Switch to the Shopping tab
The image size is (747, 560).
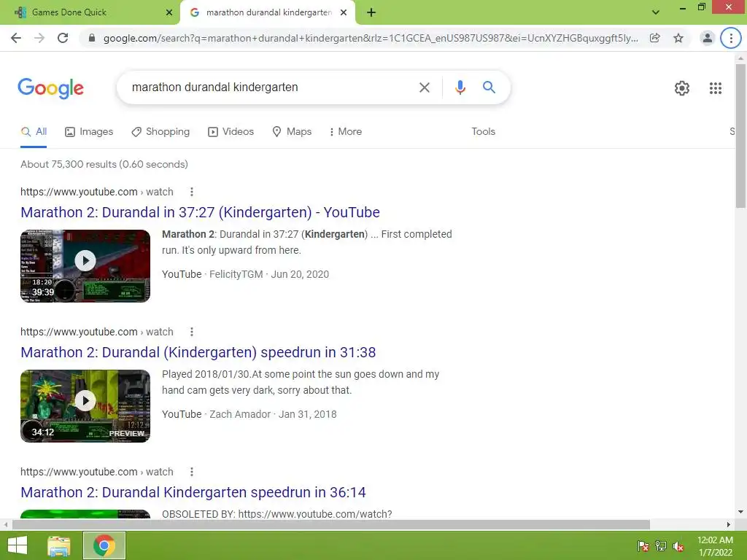pos(160,132)
